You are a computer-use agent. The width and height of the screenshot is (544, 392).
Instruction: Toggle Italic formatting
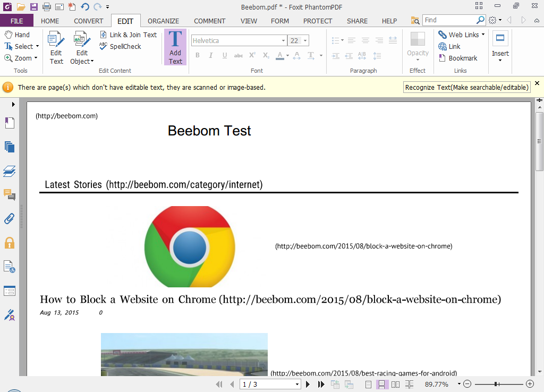click(x=210, y=55)
